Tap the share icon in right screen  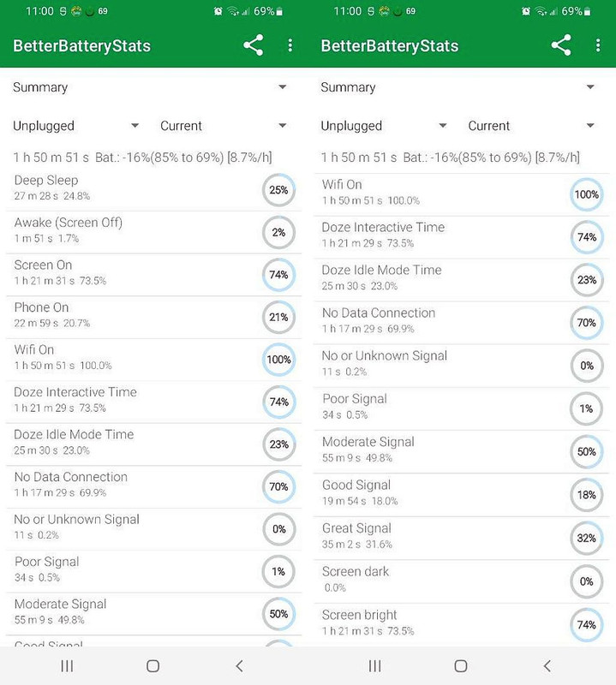coord(561,45)
